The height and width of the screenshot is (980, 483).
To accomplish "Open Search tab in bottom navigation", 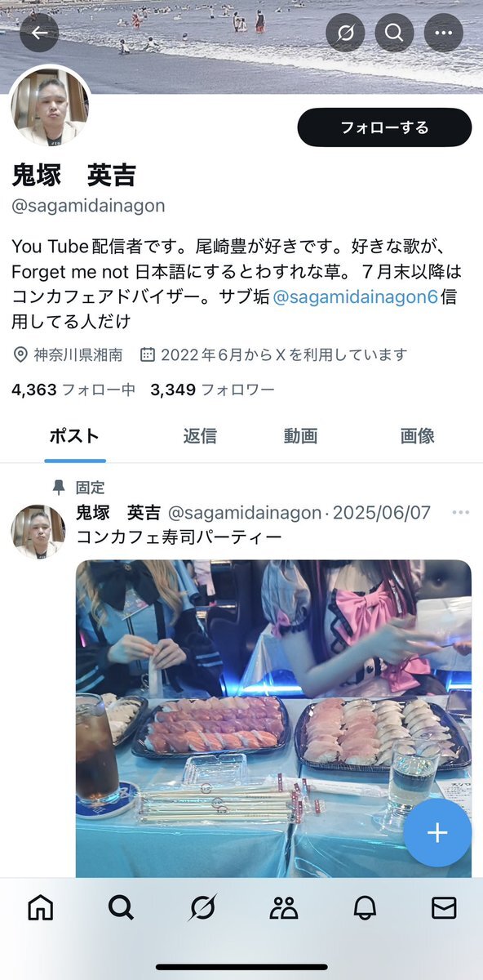I will (x=121, y=907).
